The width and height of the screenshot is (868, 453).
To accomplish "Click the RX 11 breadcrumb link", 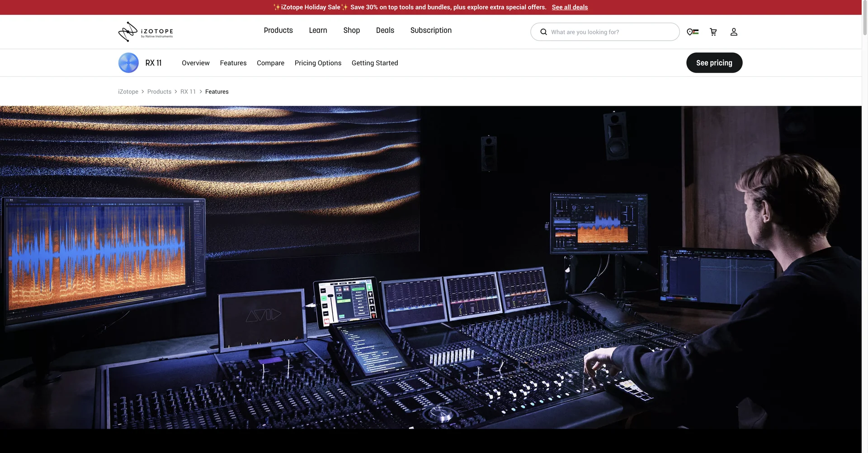I will tap(188, 92).
